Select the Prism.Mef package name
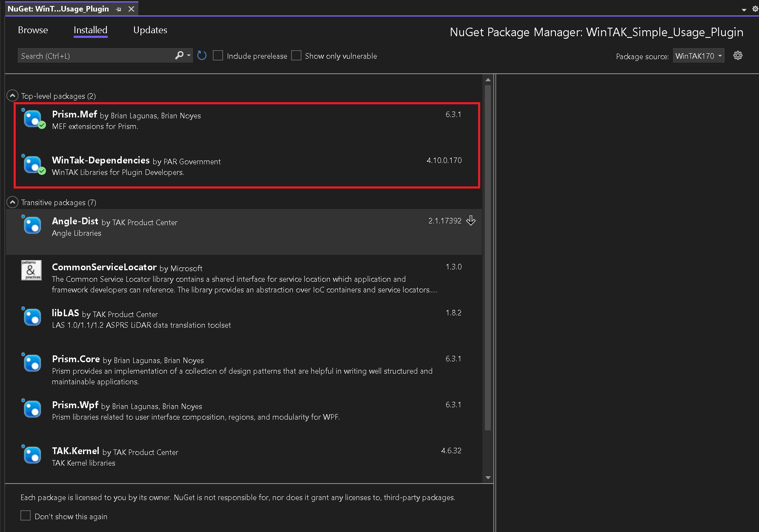 pos(74,114)
